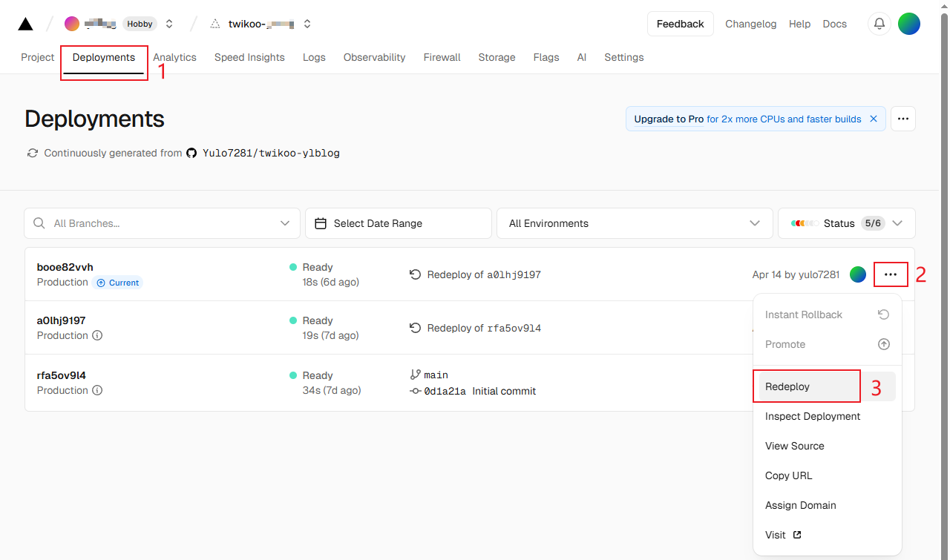Open the booe82vvh deployment link
The image size is (950, 560).
point(65,267)
